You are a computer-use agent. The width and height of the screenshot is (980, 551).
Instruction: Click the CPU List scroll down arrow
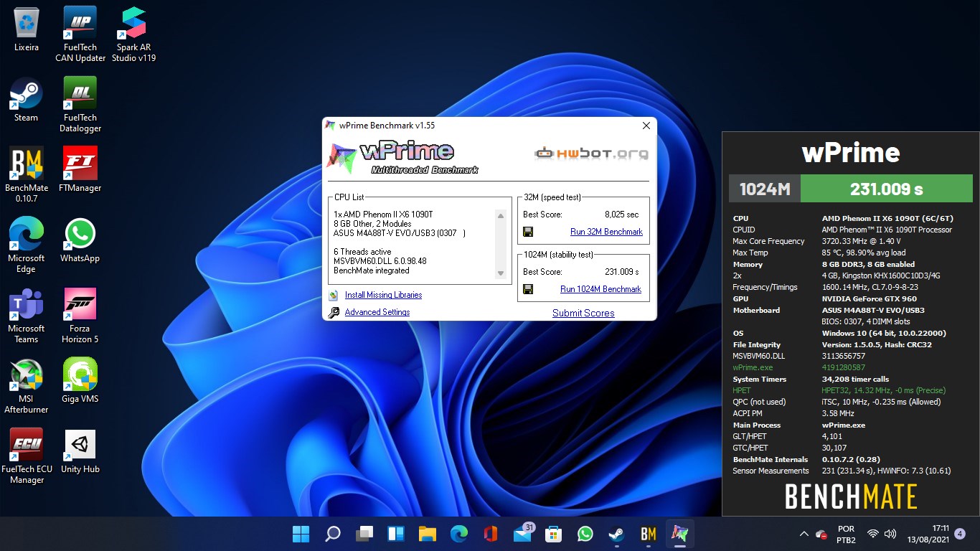(501, 273)
